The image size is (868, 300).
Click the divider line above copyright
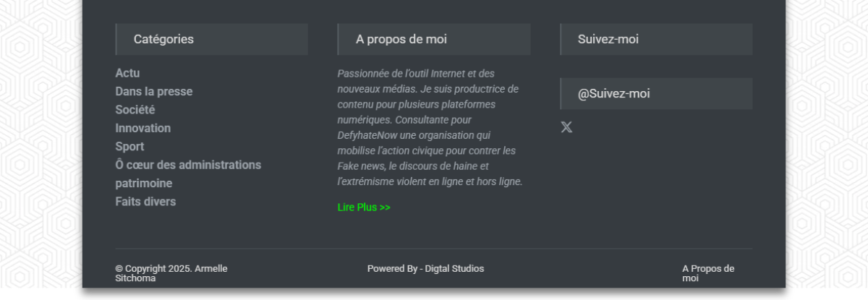coord(434,249)
